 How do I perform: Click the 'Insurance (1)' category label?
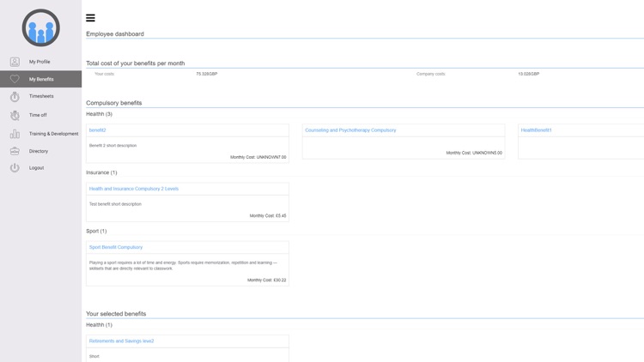tap(101, 172)
